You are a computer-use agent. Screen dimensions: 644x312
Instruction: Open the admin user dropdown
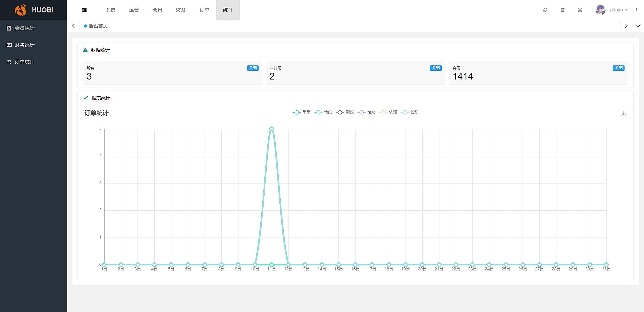[x=619, y=10]
